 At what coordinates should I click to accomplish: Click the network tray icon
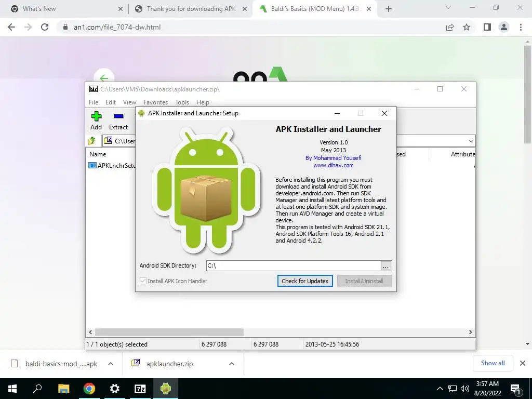[x=453, y=389]
